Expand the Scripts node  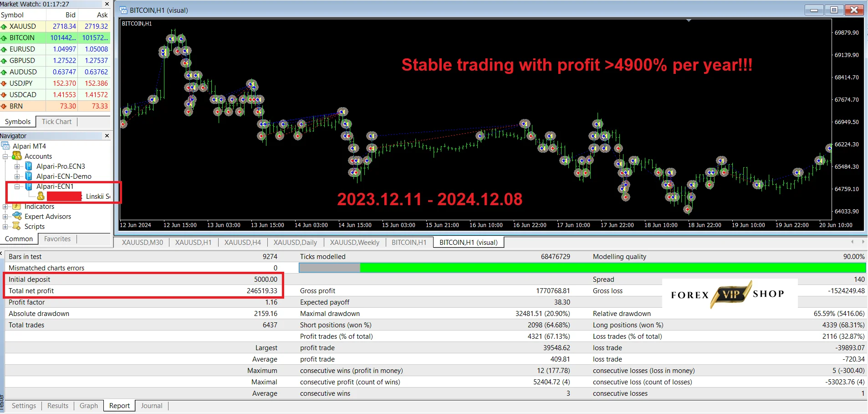point(5,227)
